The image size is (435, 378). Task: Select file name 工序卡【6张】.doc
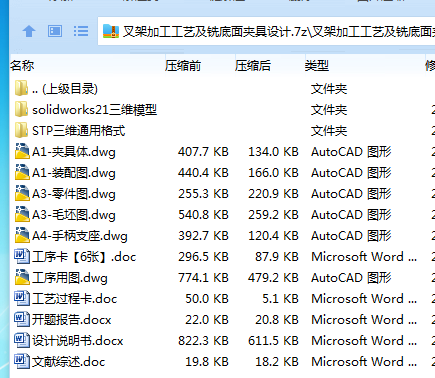coord(84,257)
